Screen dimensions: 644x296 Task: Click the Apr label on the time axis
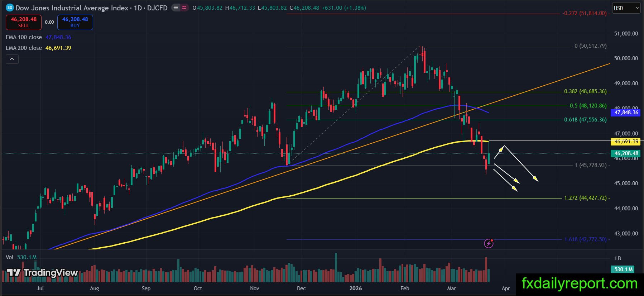coord(506,288)
